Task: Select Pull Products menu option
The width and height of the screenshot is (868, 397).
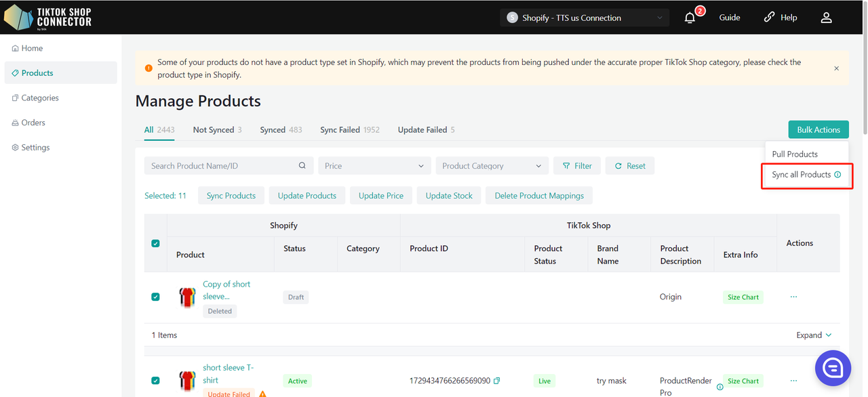Action: click(x=795, y=154)
